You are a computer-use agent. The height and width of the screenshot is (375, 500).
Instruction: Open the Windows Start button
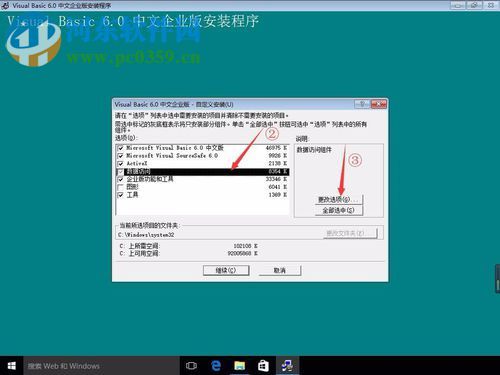pyautogui.click(x=11, y=366)
